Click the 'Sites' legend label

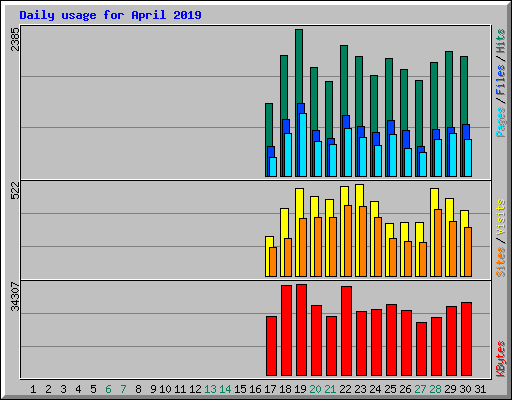click(501, 262)
